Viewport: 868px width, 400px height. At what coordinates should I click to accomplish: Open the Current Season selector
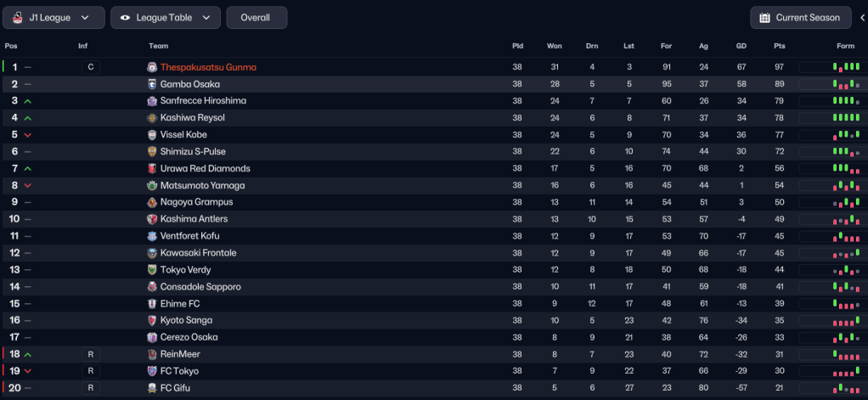coord(800,18)
